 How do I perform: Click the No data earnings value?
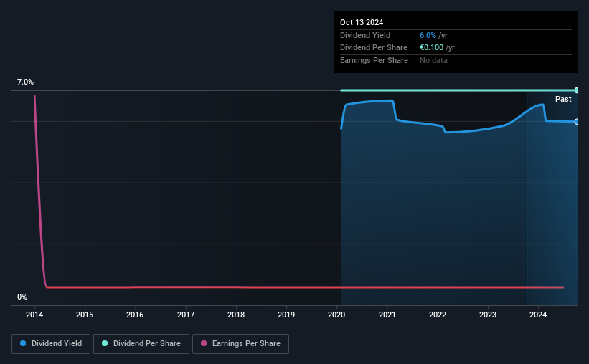(433, 60)
